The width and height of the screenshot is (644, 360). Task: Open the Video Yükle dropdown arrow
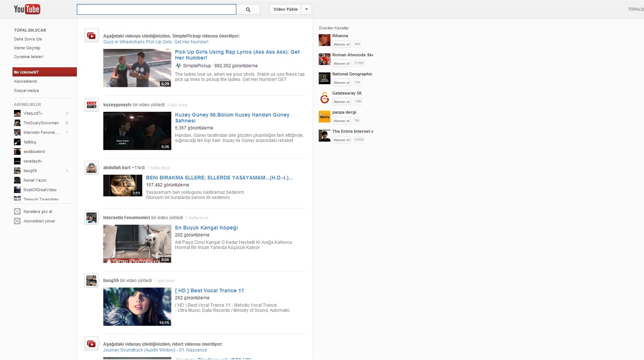[x=307, y=9]
